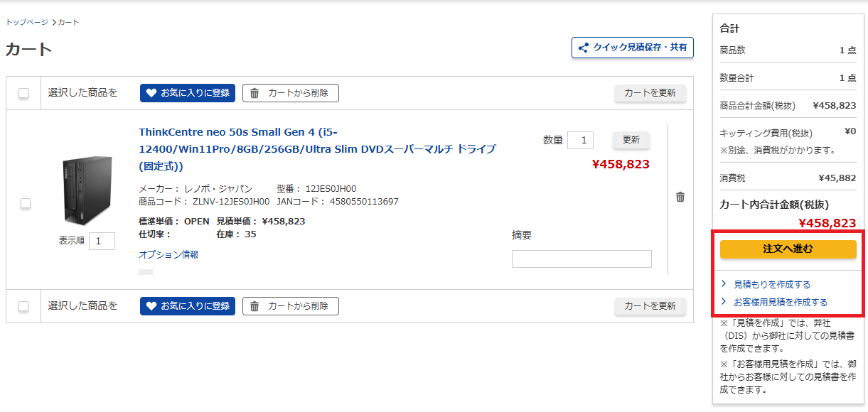Click the top カートを更新 button
Image resolution: width=868 pixels, height=412 pixels.
tap(650, 93)
